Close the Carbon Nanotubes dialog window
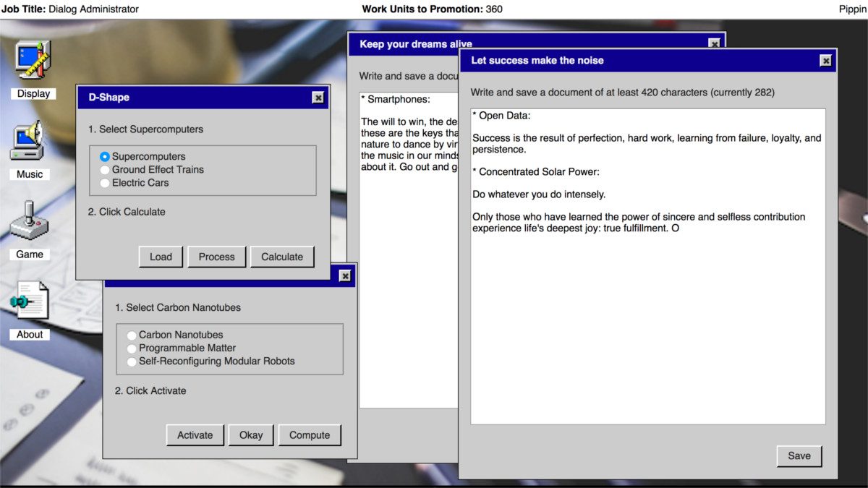This screenshot has width=868, height=488. pos(345,275)
